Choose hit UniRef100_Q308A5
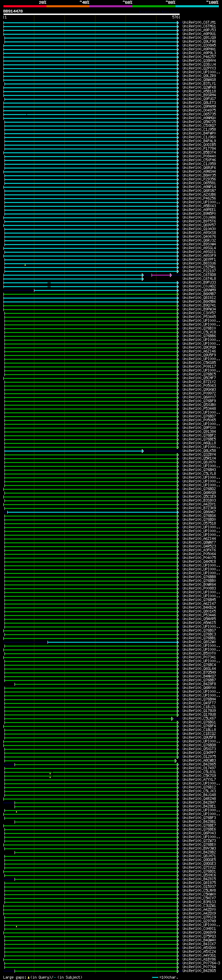 pyautogui.click(x=199, y=45)
